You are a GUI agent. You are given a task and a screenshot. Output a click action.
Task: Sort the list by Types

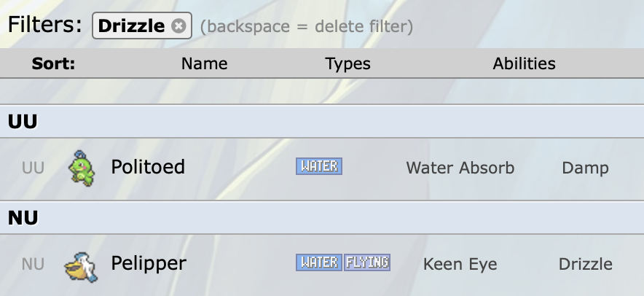(347, 63)
